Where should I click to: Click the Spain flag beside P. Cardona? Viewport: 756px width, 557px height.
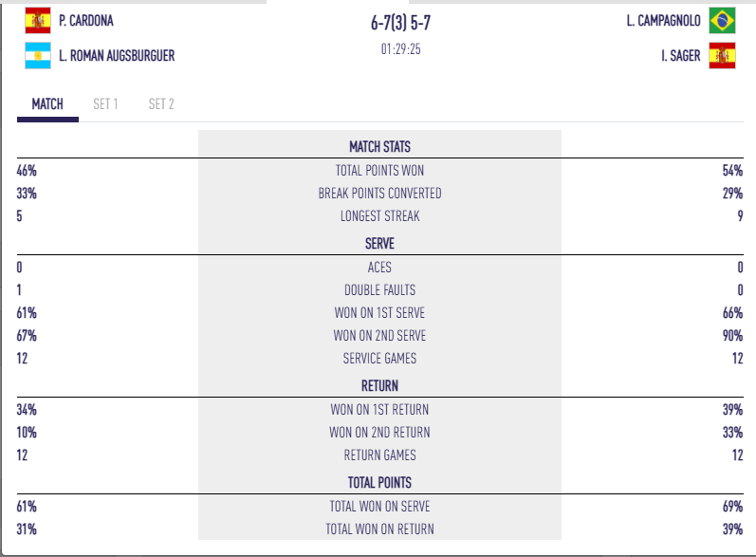(39, 19)
